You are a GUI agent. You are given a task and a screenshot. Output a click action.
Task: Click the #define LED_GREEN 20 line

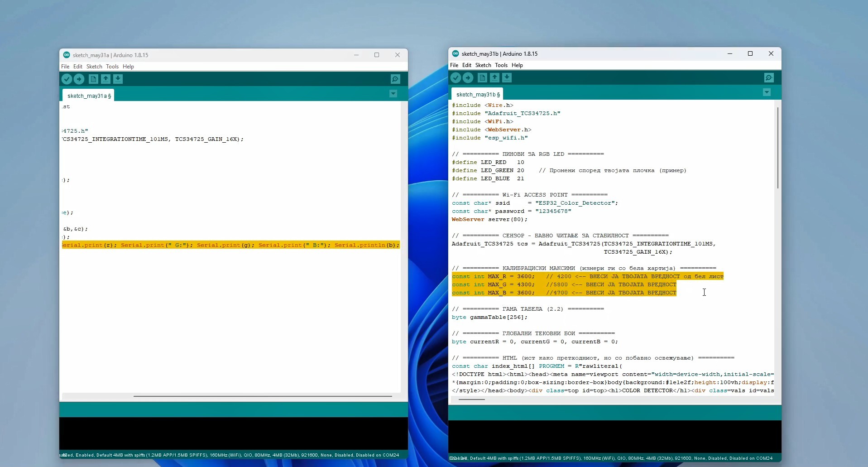[569, 170]
